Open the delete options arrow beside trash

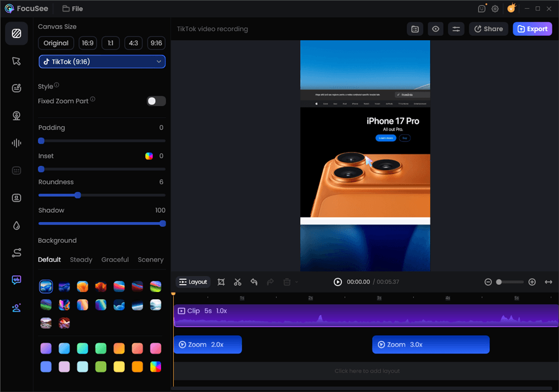[x=296, y=282]
